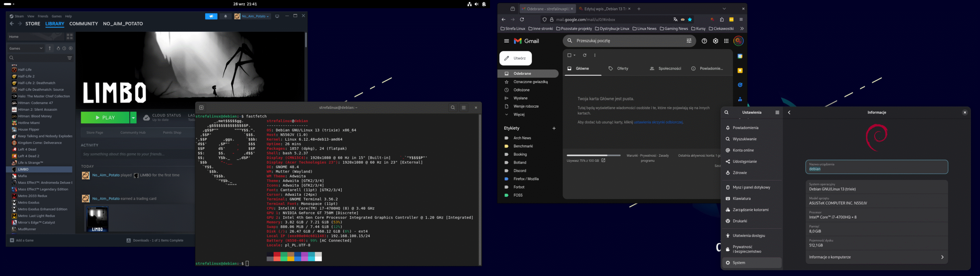Viewport: 980px width, 276px height.
Task: Open Gmail more actions three-dot menu
Action: pyautogui.click(x=595, y=55)
